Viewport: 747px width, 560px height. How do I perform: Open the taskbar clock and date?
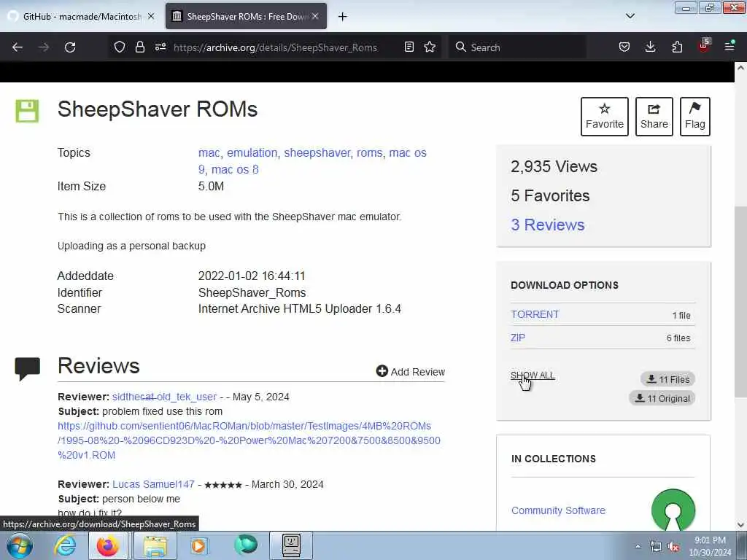710,546
